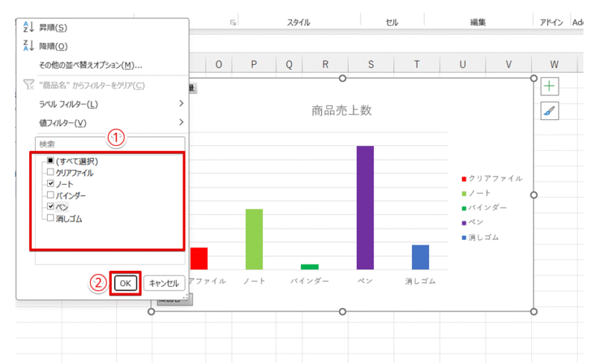The image size is (605, 364).
Task: Open the Chart Styles brush button
Action: pyautogui.click(x=549, y=111)
